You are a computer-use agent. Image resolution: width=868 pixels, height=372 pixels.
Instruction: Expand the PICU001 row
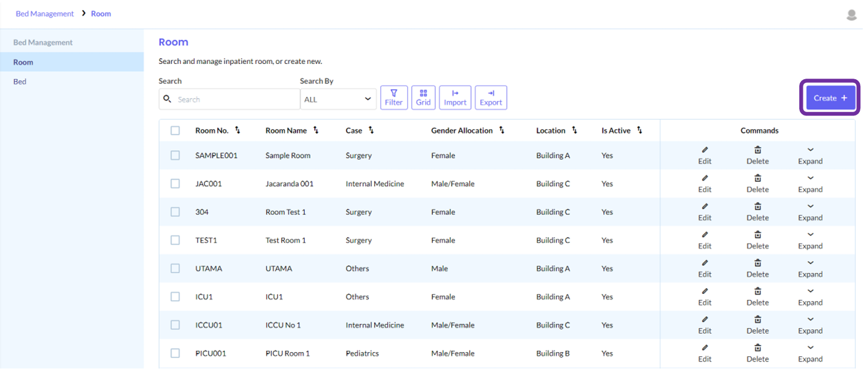coord(810,353)
